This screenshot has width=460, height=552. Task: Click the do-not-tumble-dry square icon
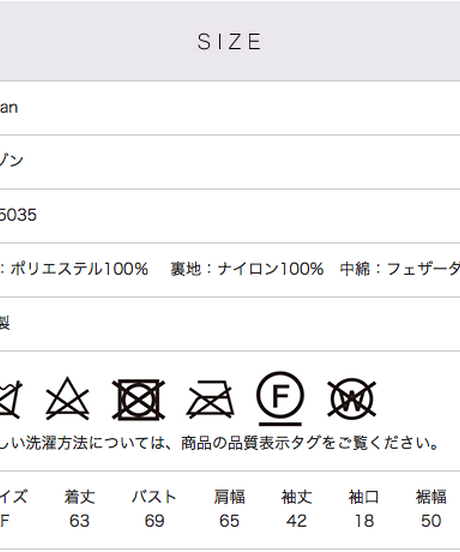pyautogui.click(x=138, y=400)
